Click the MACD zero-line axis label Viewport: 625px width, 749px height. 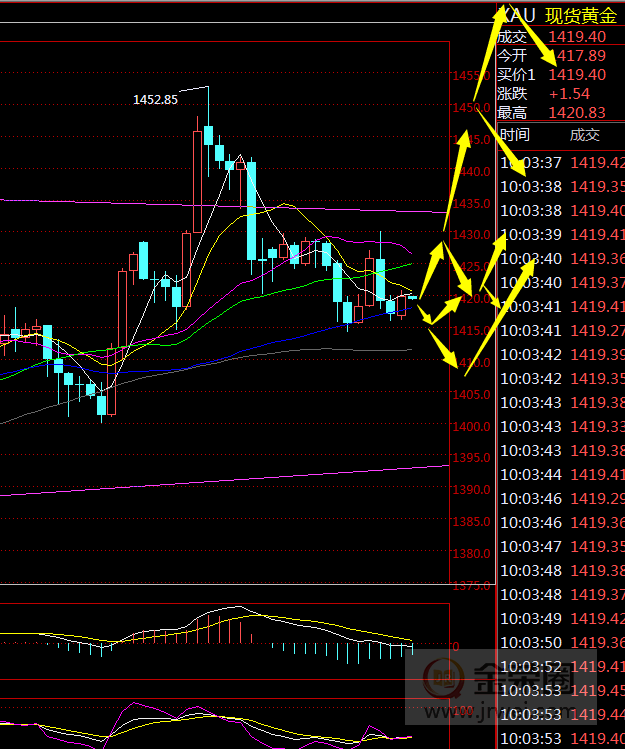tap(456, 646)
